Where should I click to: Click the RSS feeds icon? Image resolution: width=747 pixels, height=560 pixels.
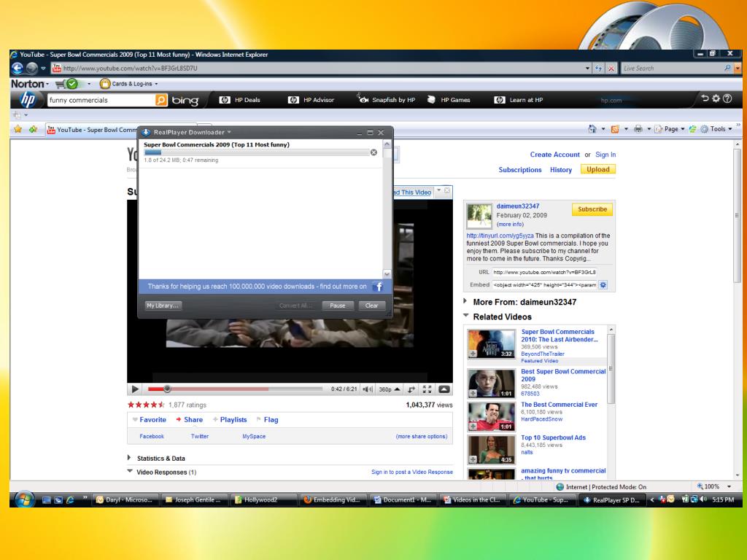coord(615,128)
